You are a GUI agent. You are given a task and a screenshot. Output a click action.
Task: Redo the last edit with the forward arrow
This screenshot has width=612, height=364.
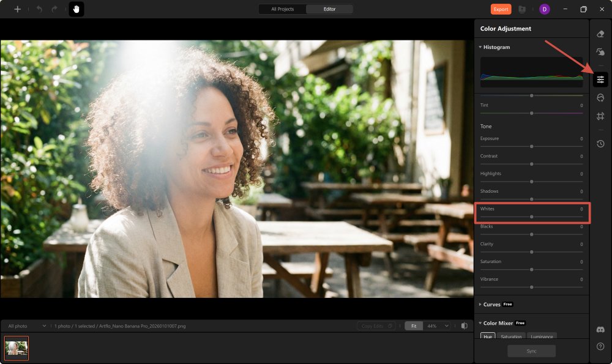(x=54, y=9)
